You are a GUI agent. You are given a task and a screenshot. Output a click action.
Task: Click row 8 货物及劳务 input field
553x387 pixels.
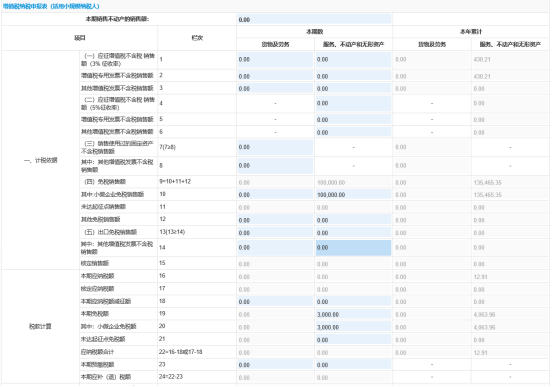point(275,166)
